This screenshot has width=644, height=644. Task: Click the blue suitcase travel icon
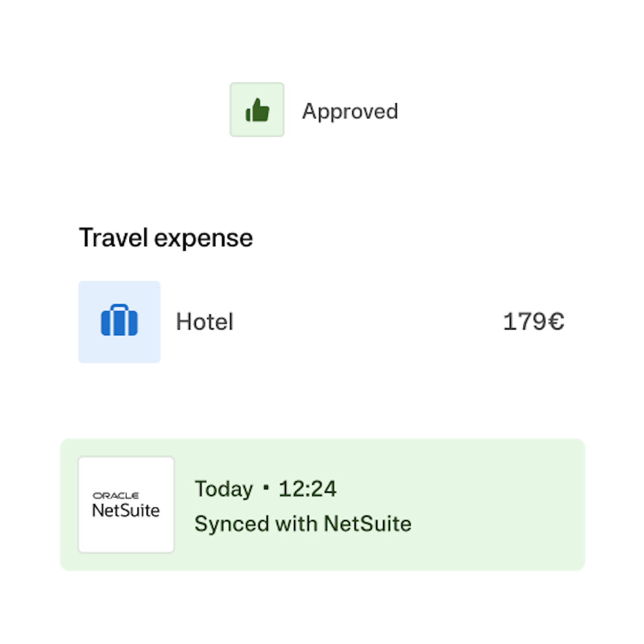119,321
